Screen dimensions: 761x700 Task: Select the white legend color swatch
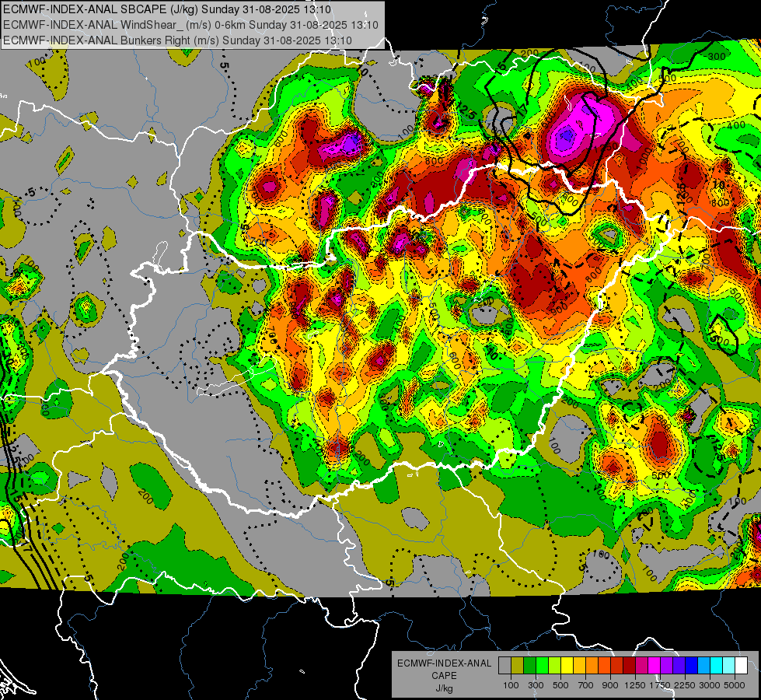pos(741,666)
